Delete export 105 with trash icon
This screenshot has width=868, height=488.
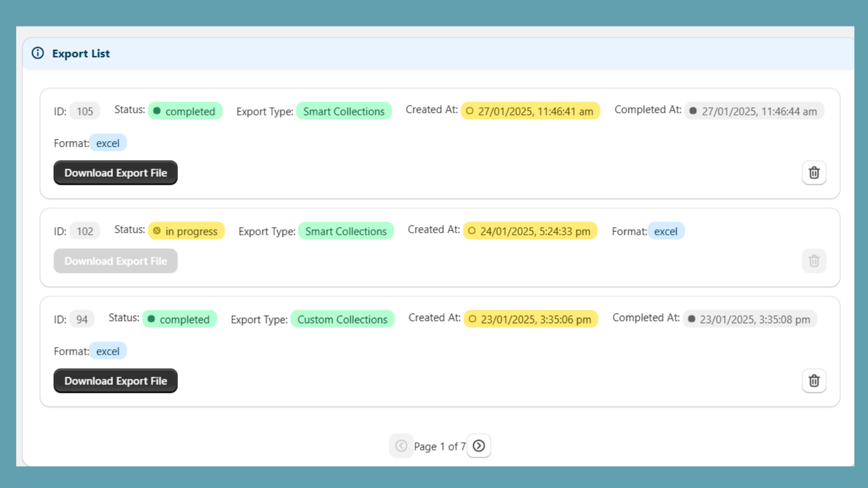tap(814, 173)
